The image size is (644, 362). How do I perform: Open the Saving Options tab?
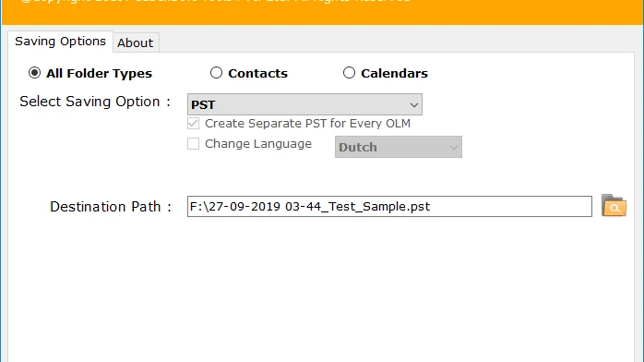click(x=60, y=42)
